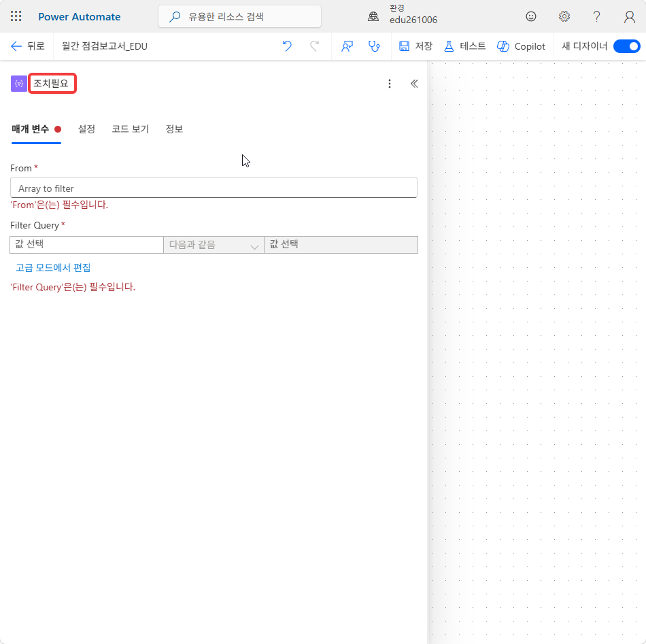Click the Power Automate home title
The width and height of the screenshot is (646, 644).
[79, 17]
